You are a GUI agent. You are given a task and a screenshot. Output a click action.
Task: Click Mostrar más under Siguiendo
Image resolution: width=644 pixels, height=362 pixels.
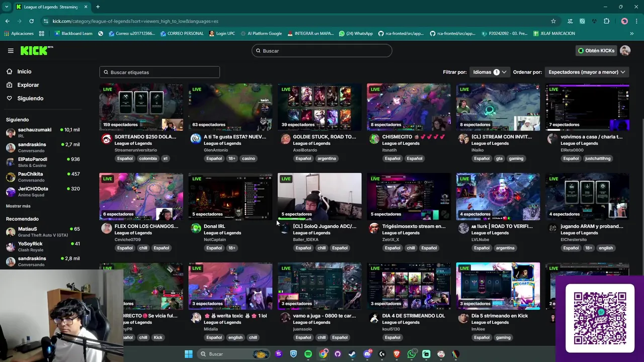(18, 206)
